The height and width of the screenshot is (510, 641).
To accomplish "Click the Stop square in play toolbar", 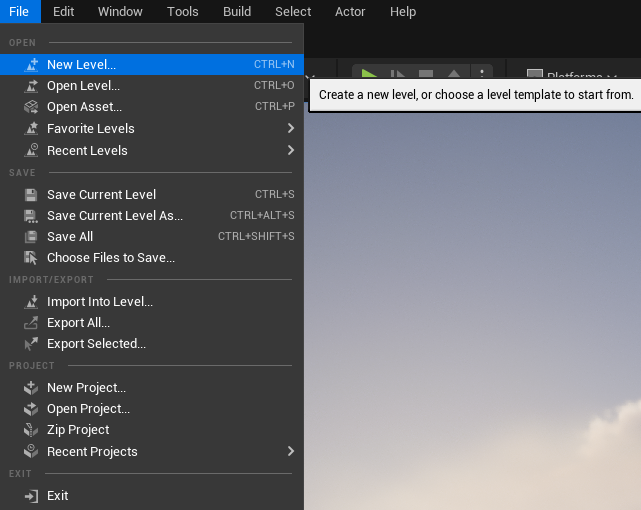I will [426, 74].
